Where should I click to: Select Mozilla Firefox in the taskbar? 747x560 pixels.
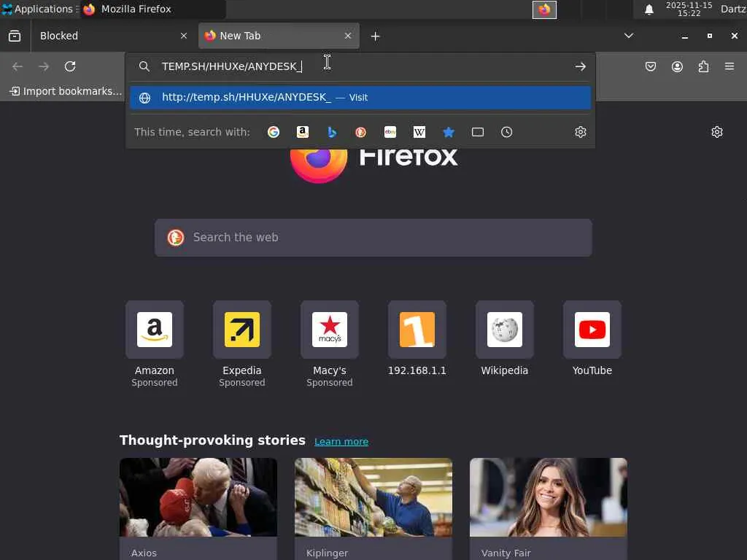(x=153, y=9)
